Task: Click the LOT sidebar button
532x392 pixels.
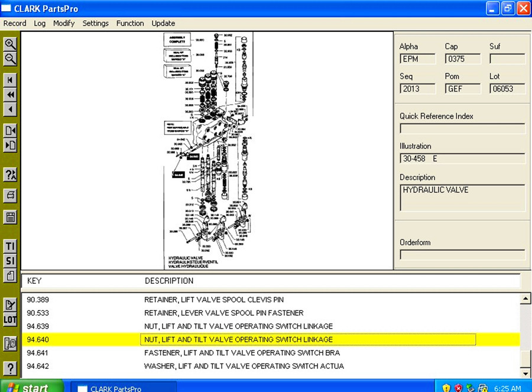Action: 10,320
